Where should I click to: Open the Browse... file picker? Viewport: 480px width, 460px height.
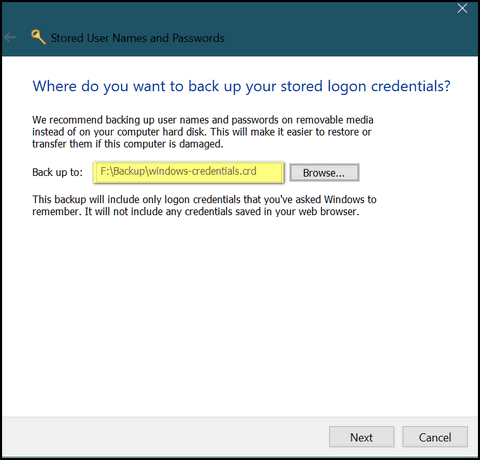324,173
